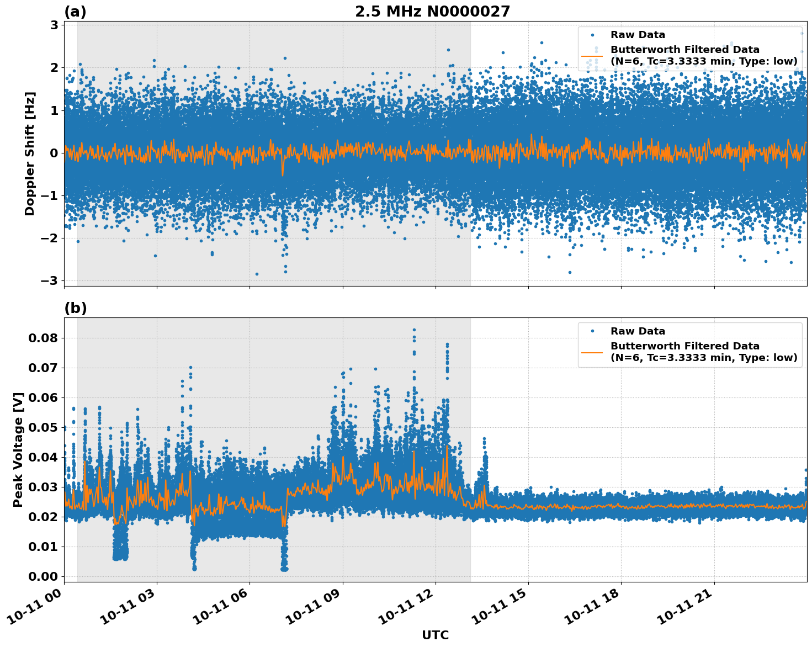
Task: Click the "(a)" panel label
Action: [x=75, y=12]
